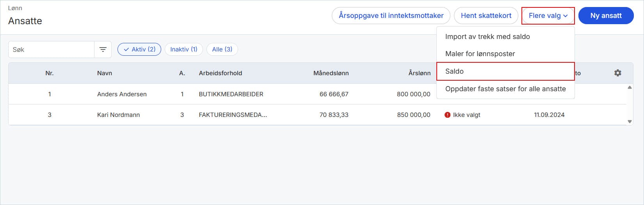
Task: Sort by the Nr. column header
Action: [50, 73]
